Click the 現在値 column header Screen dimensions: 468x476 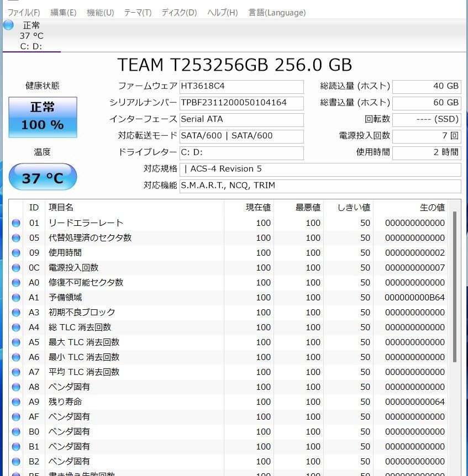249,208
